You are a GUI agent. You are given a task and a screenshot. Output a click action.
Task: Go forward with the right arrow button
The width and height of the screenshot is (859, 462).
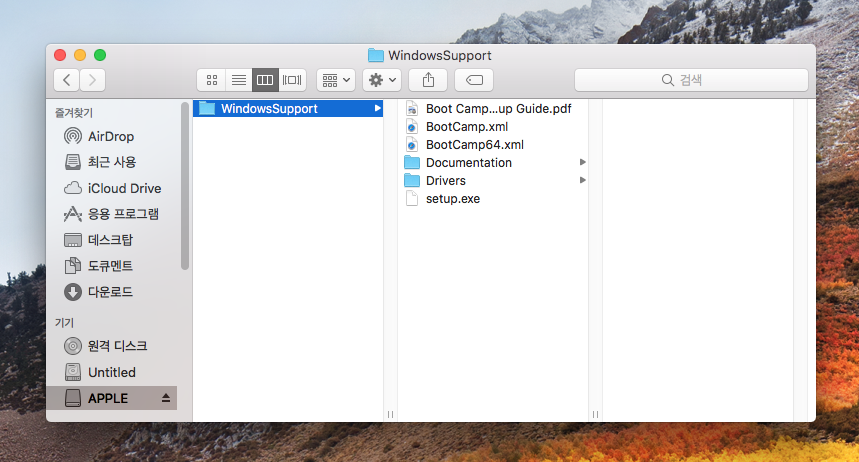[93, 80]
